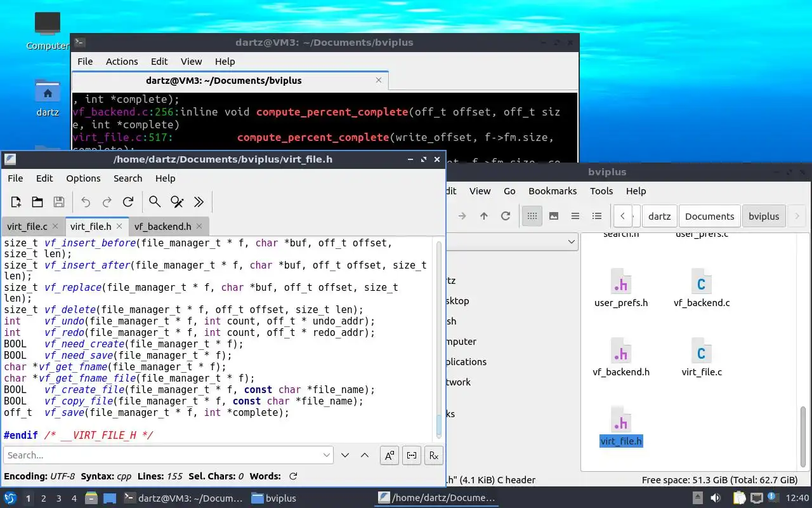Click right chevron beside the path buttons

(x=797, y=216)
